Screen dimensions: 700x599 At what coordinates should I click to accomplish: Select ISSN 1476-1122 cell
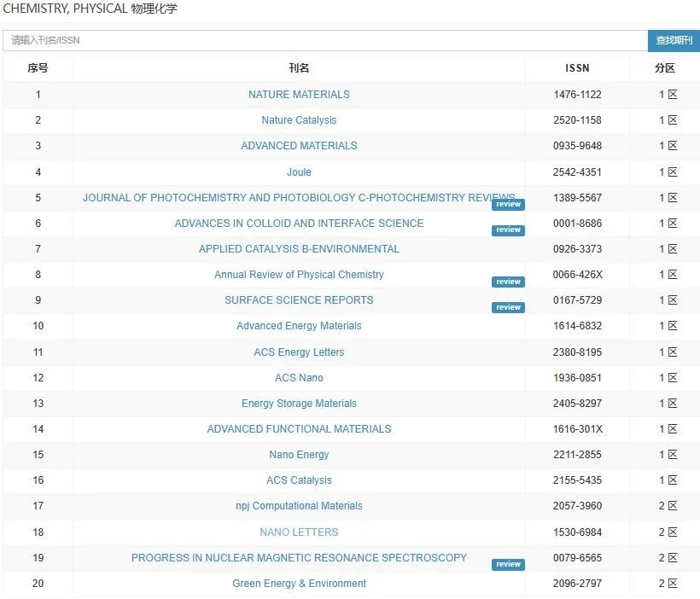coord(577,95)
